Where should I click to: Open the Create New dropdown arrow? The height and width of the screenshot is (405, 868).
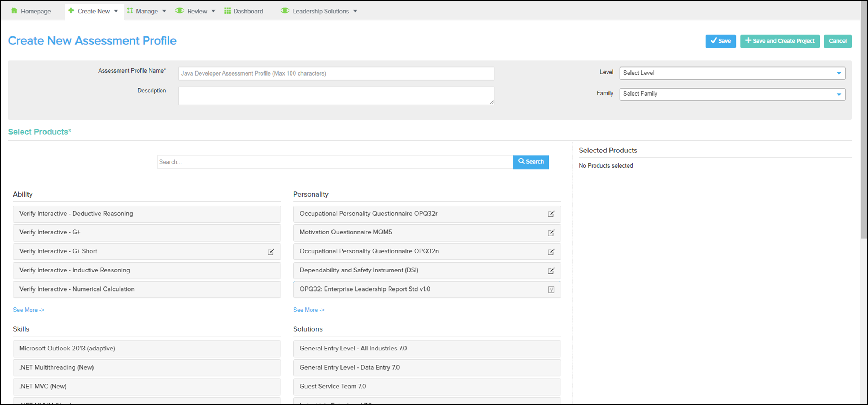click(116, 11)
